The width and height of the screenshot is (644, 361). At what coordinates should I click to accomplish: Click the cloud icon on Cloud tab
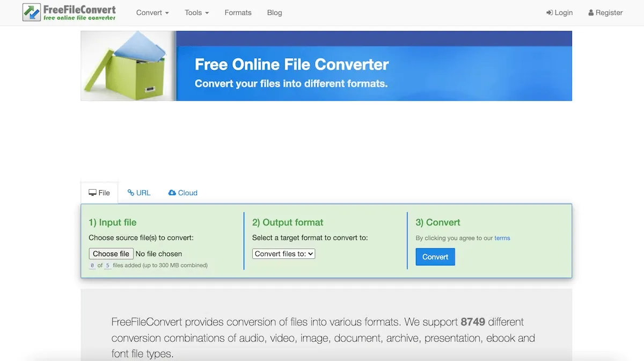coord(172,193)
